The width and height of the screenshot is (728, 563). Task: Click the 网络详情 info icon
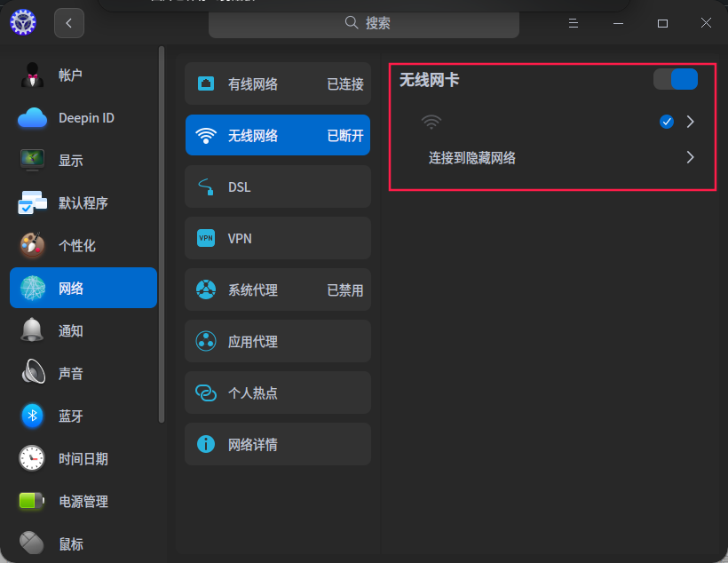click(206, 444)
